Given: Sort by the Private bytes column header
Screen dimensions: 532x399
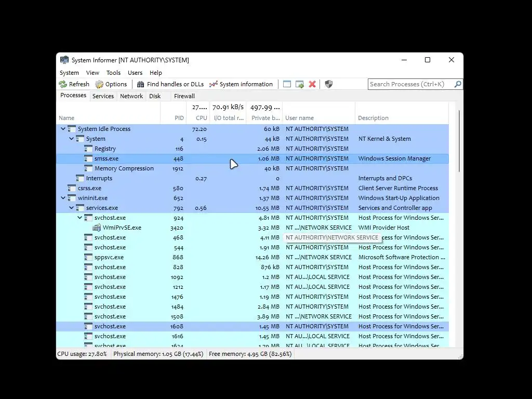Looking at the screenshot, I should (264, 113).
